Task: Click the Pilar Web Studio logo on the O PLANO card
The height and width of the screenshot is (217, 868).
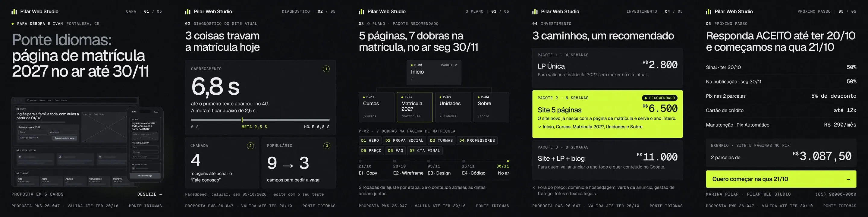Action: click(382, 11)
